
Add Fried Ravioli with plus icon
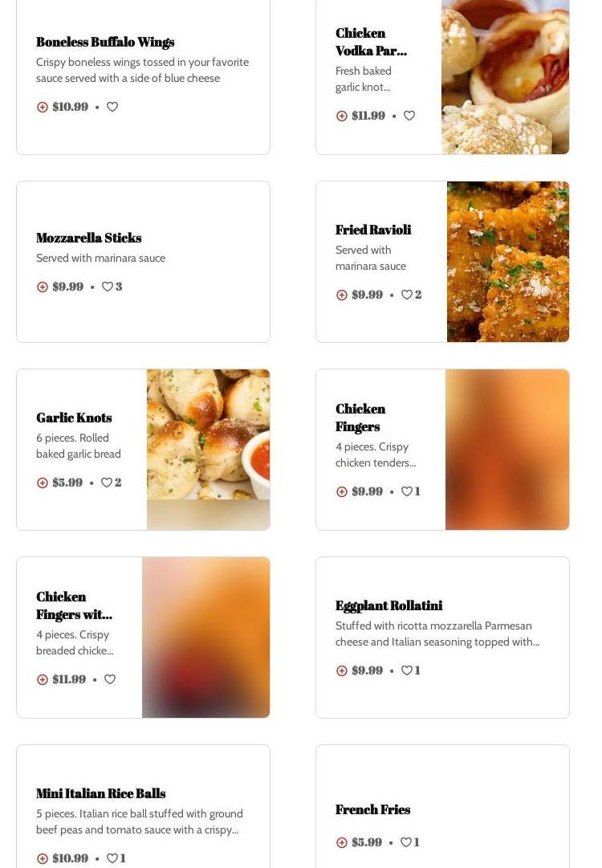click(x=341, y=295)
